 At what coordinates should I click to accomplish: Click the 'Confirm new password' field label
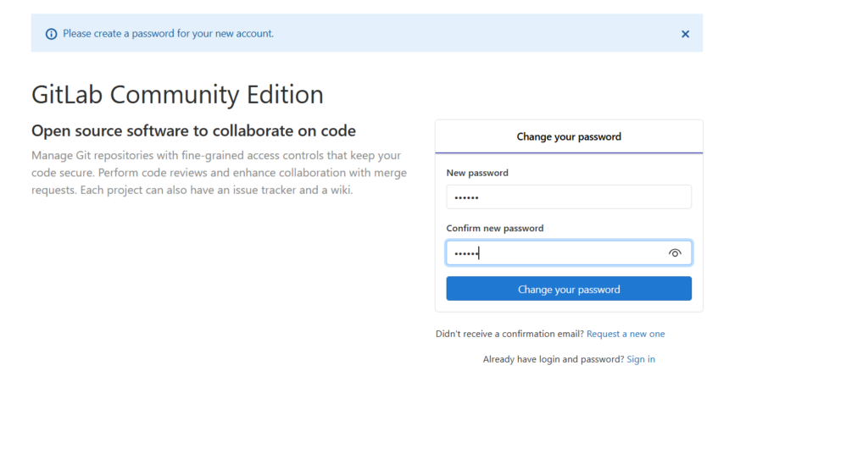tap(495, 228)
